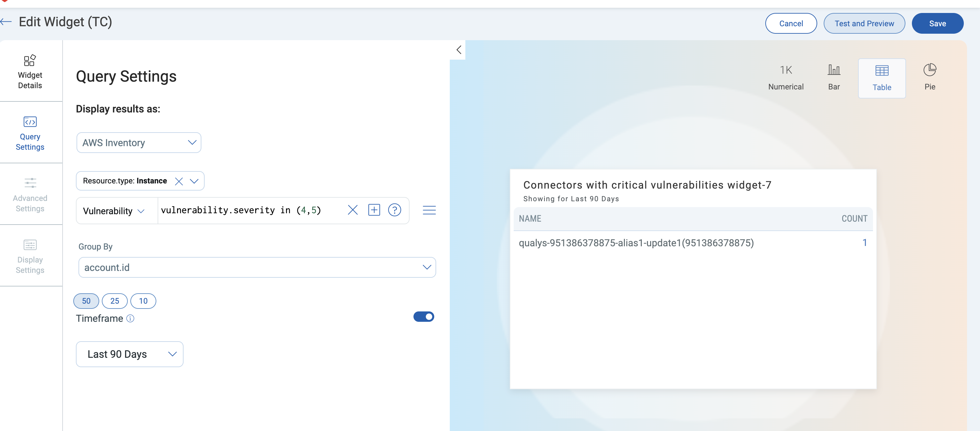
Task: Open query help question mark icon
Action: 394,210
